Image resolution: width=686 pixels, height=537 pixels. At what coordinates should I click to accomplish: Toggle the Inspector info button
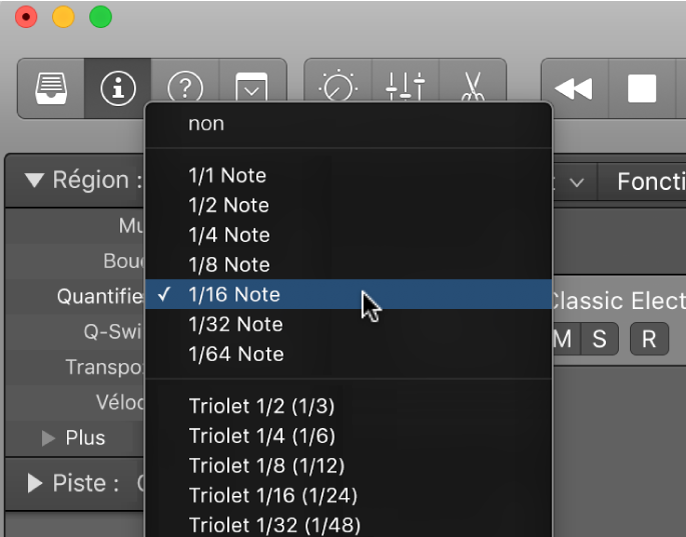point(118,87)
